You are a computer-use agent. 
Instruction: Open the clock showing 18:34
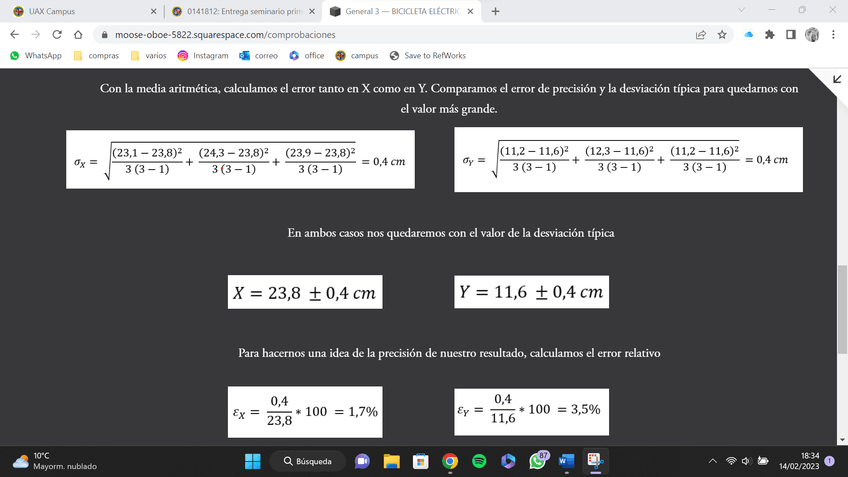799,461
